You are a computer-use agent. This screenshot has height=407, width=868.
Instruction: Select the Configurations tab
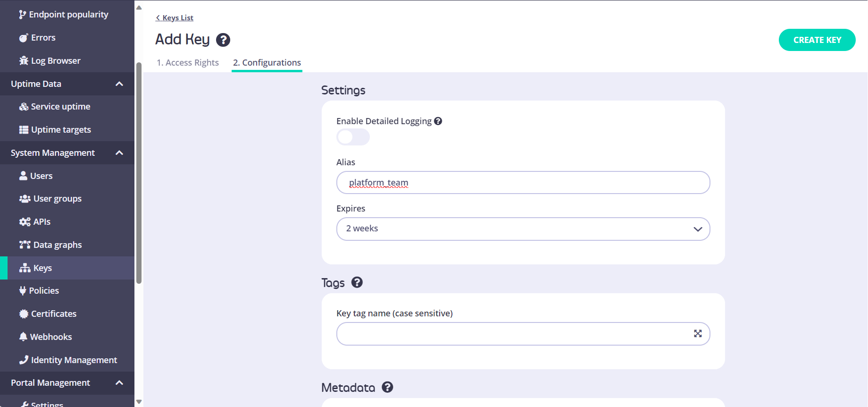tap(267, 63)
